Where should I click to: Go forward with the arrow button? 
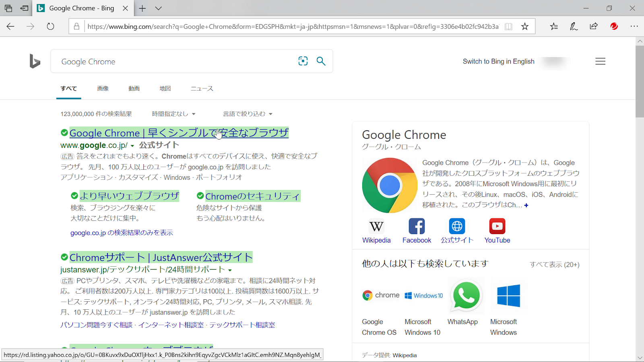tap(30, 27)
